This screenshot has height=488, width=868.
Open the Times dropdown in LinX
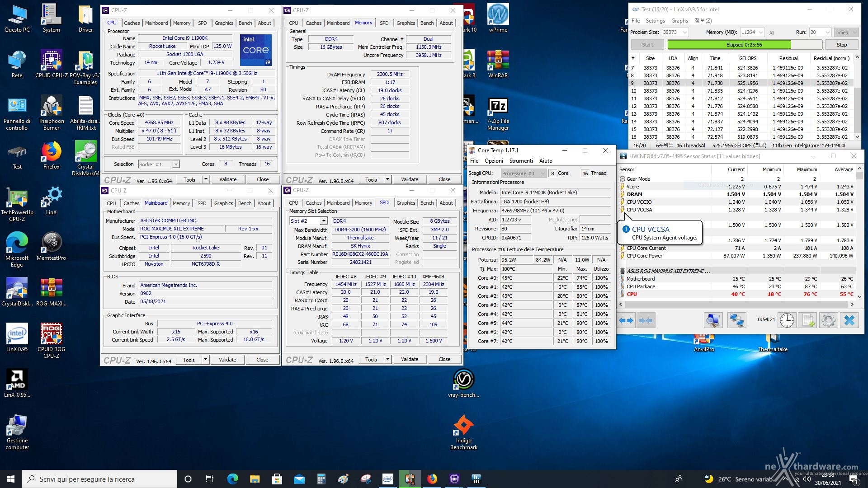[846, 33]
